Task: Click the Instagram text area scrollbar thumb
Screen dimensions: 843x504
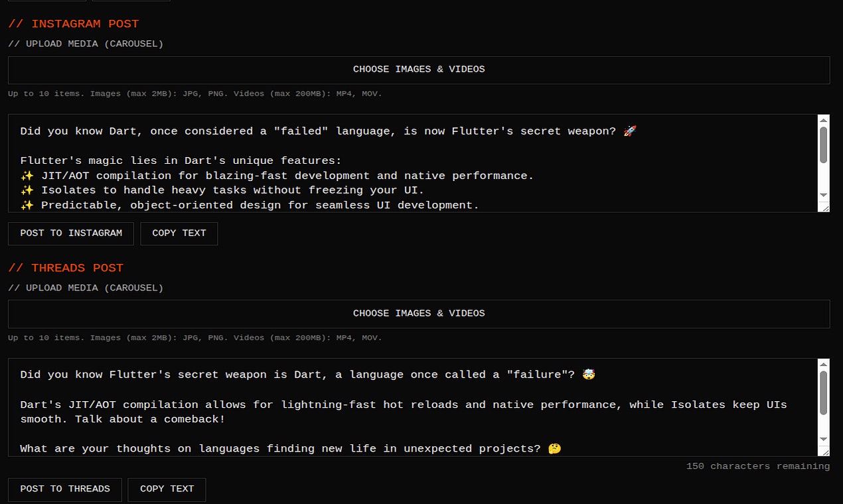Action: 824,145
